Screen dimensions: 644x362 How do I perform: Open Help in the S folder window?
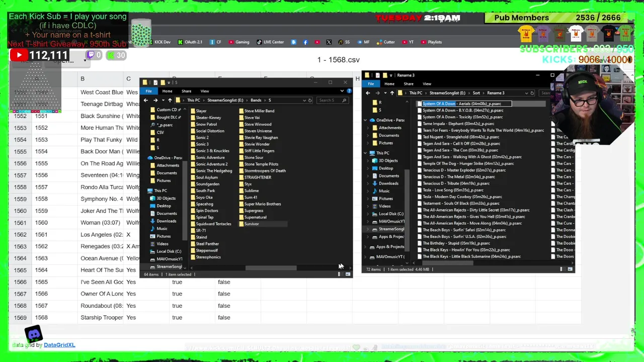(349, 91)
